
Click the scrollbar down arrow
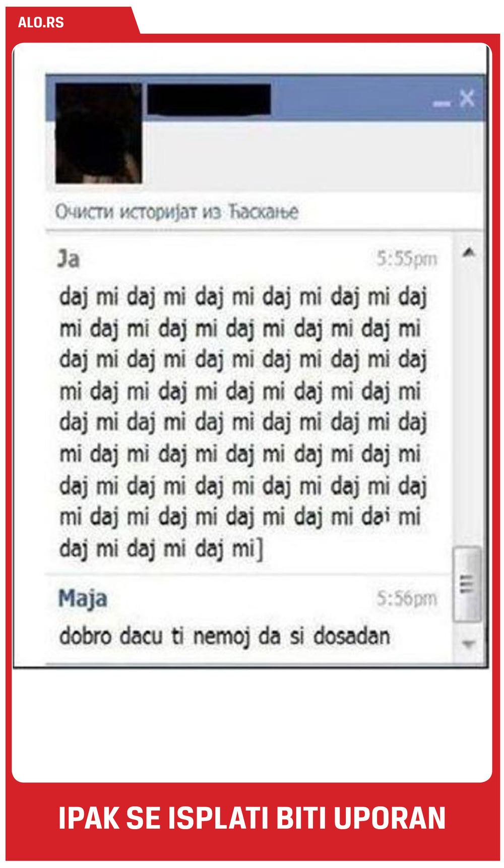469,644
